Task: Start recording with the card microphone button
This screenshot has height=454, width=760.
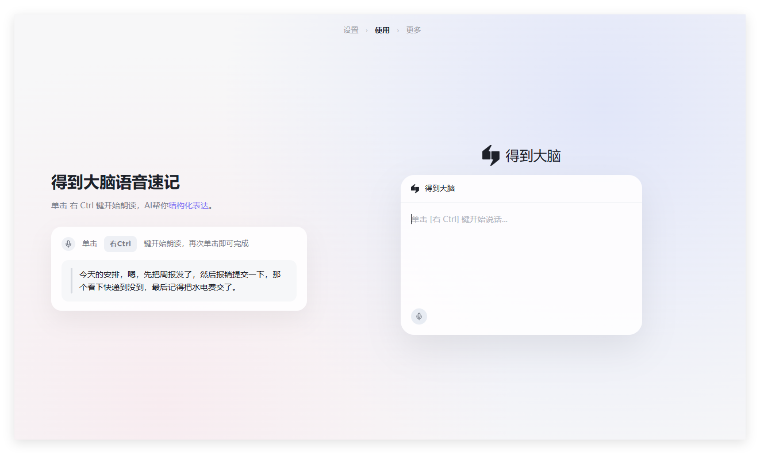Action: 419,316
